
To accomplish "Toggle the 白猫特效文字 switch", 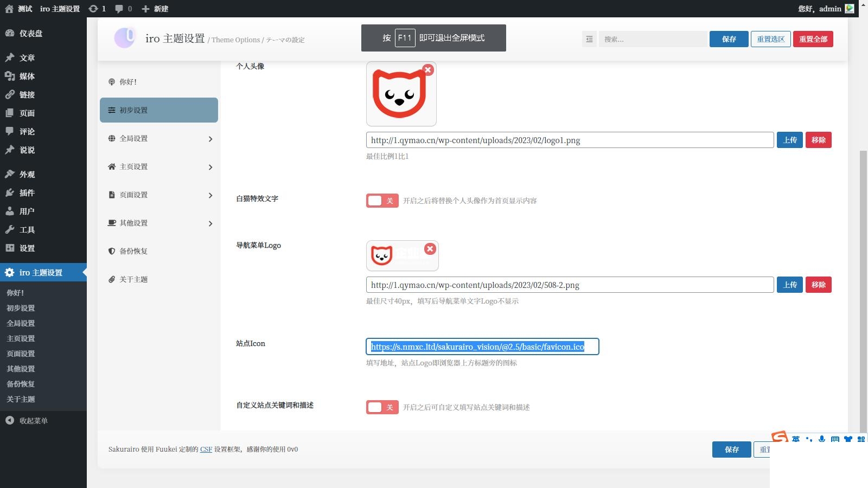I will pyautogui.click(x=382, y=201).
